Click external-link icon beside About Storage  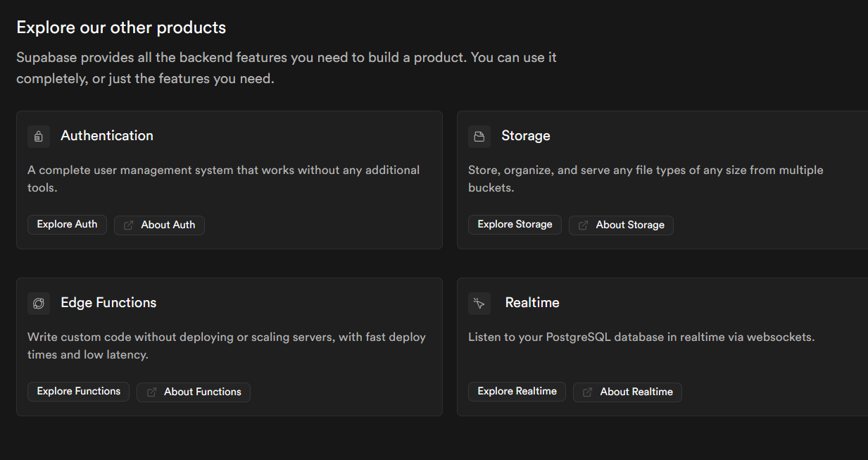click(x=583, y=225)
